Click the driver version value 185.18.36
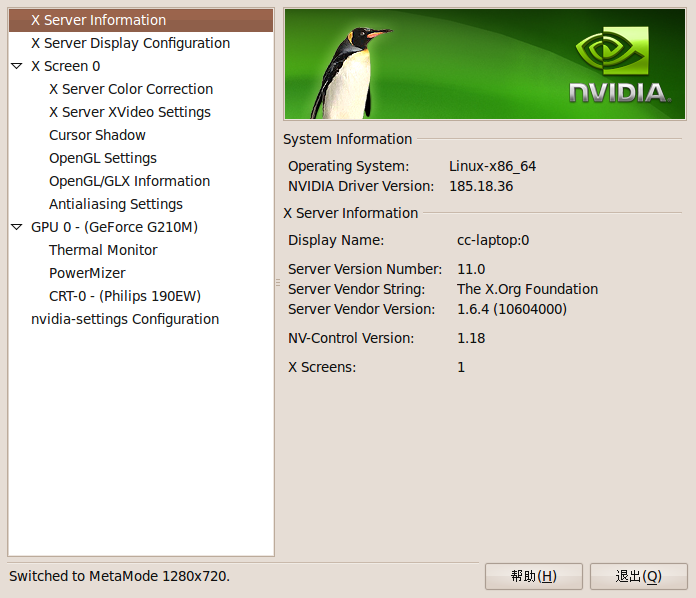Screen dimensions: 696x598 point(481,186)
